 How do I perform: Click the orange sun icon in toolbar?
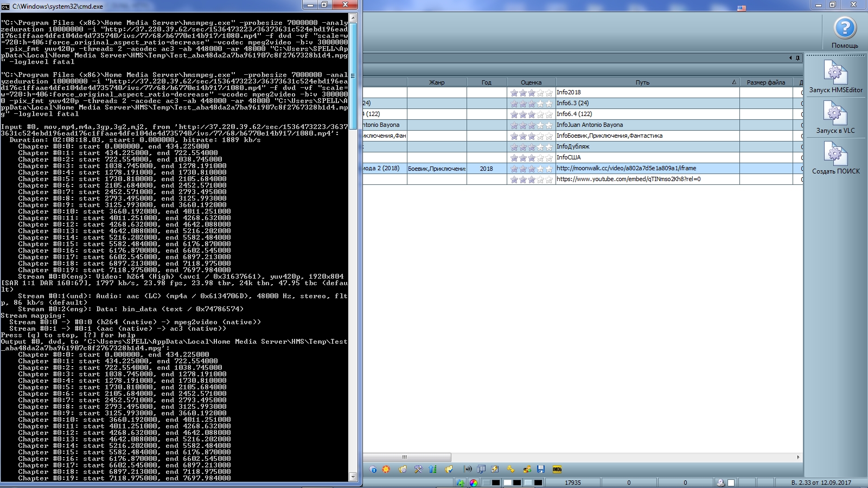coord(386,470)
